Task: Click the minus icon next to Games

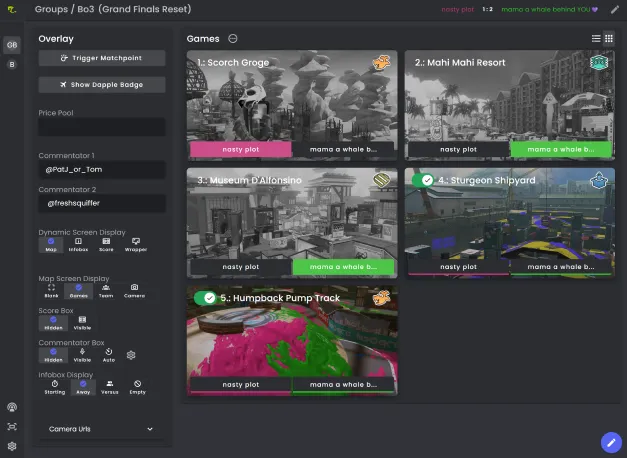Action: tap(233, 39)
